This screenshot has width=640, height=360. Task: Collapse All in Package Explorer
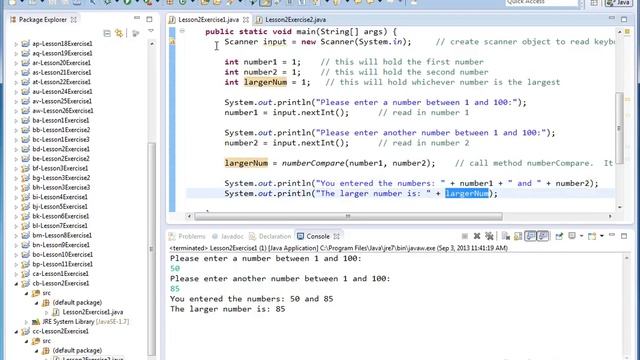[x=107, y=33]
